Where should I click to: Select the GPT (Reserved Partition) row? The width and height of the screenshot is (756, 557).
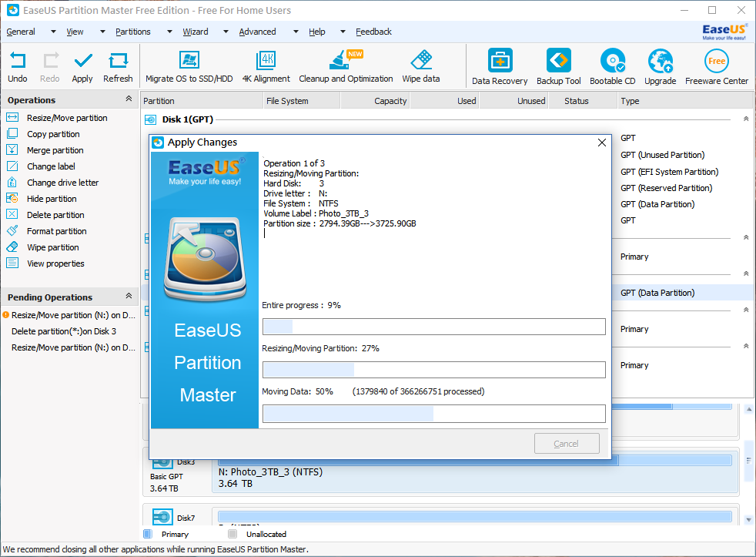667,188
